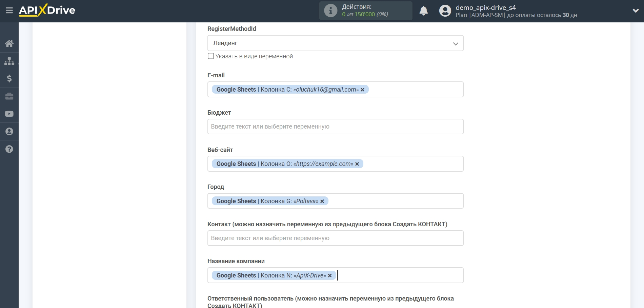Open the user profile icon in the sidebar
Viewport: 644px width, 308px height.
point(9,132)
